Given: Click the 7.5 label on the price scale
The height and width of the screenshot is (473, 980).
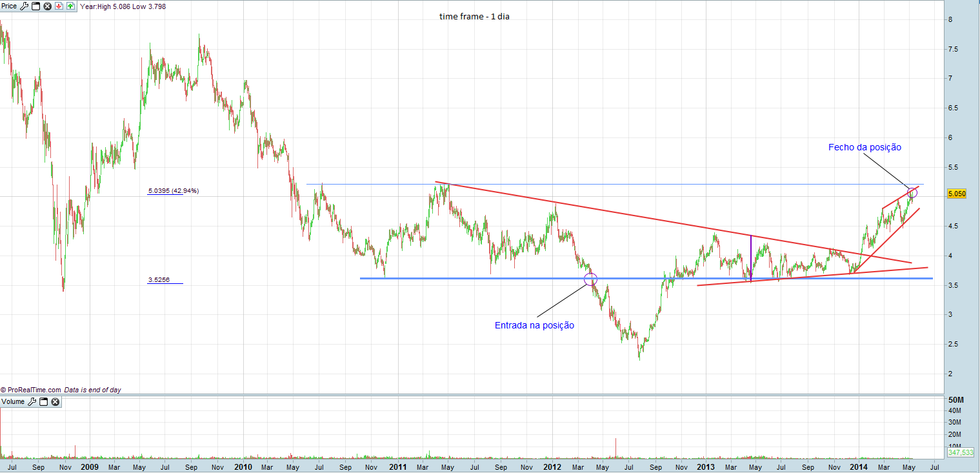Looking at the screenshot, I should 952,49.
